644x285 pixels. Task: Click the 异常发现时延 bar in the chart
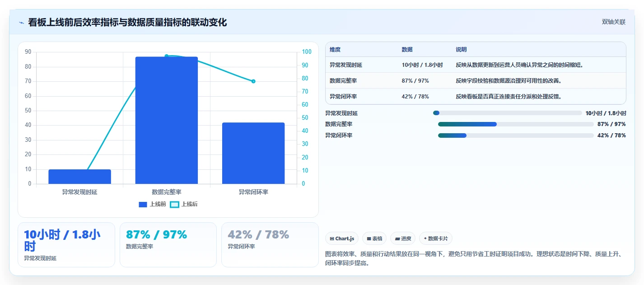tap(79, 177)
